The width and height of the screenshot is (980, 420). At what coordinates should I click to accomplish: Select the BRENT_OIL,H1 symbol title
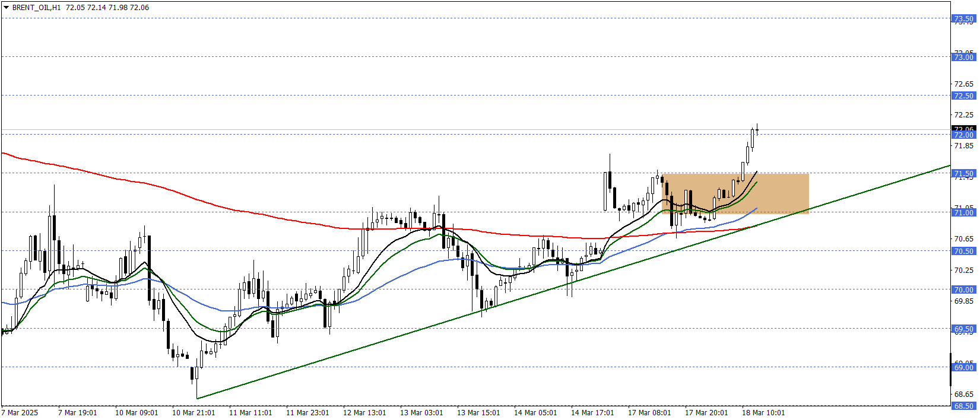(x=36, y=8)
